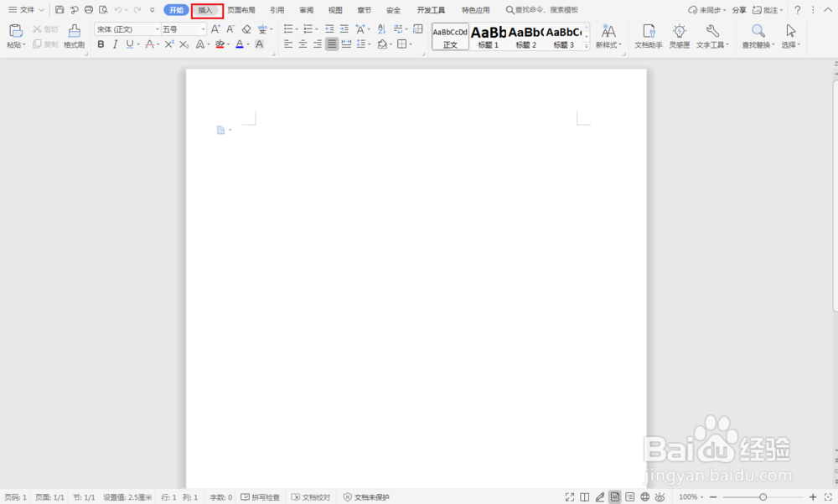The height and width of the screenshot is (504, 838).
Task: Click the Clear Formatting eraser icon
Action: pos(246,28)
